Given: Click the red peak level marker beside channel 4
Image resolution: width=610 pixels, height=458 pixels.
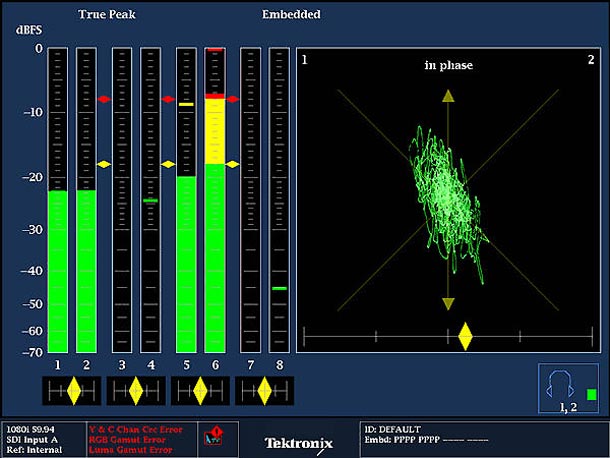Looking at the screenshot, I should pyautogui.click(x=168, y=99).
